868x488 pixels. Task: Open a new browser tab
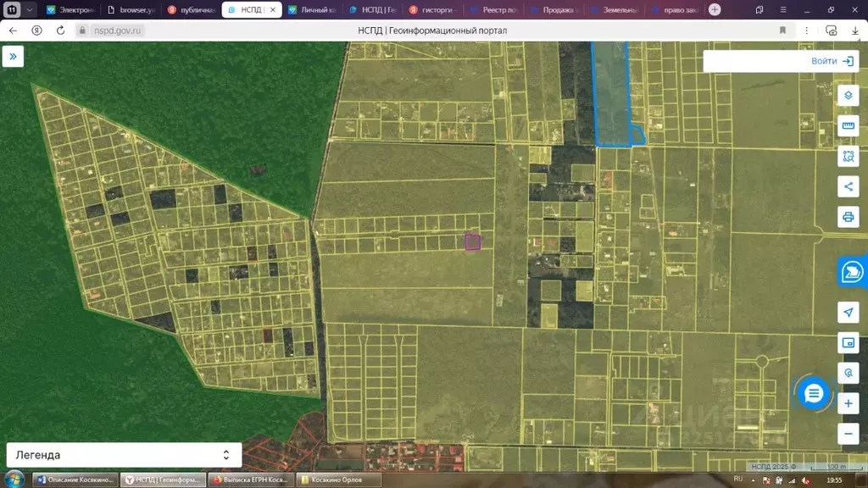click(x=715, y=10)
